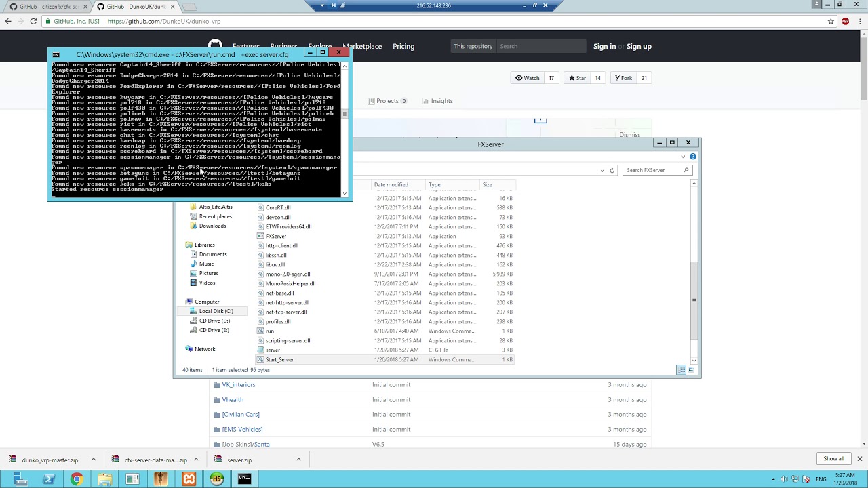Expand the Explorer ribbon chevron
868x488 pixels.
pos(683,157)
